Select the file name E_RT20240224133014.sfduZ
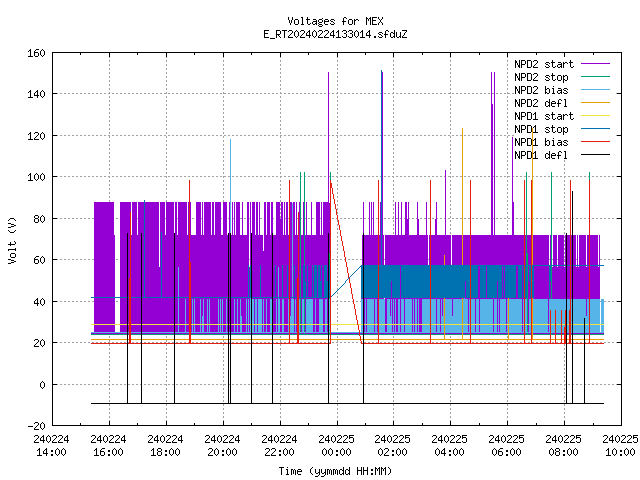 335,34
